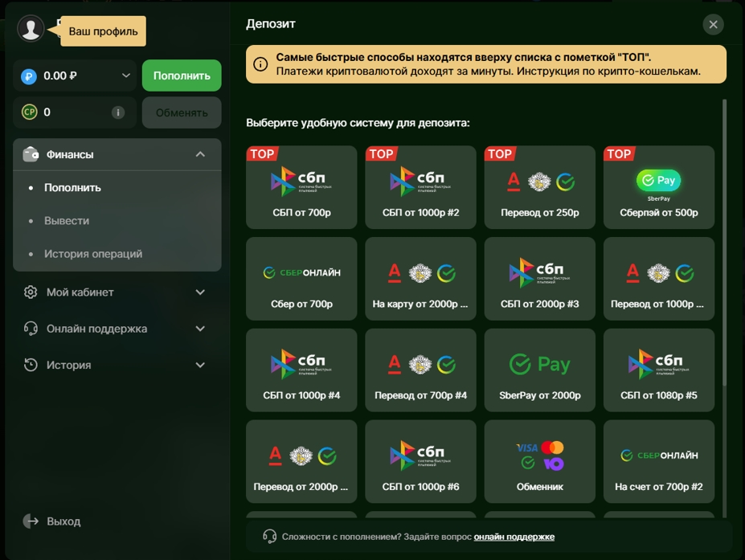Expand the Онлайн поддержка section chevron
Viewport: 745px width, 560px height.
click(200, 329)
